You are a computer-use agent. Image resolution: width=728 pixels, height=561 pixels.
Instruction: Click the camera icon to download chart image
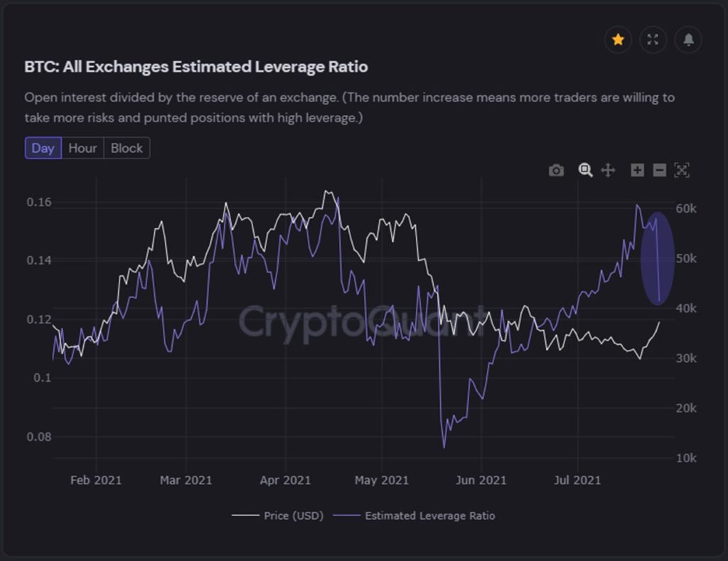557,170
